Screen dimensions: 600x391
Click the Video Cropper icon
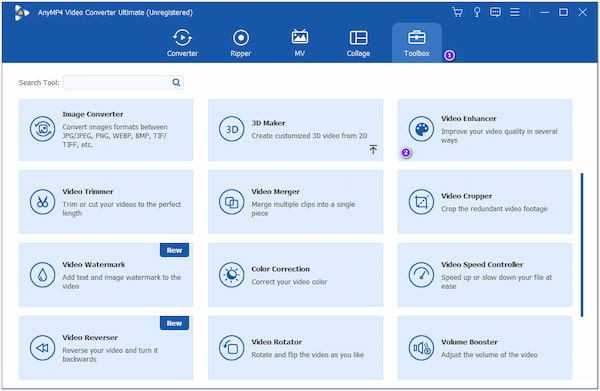[421, 202]
